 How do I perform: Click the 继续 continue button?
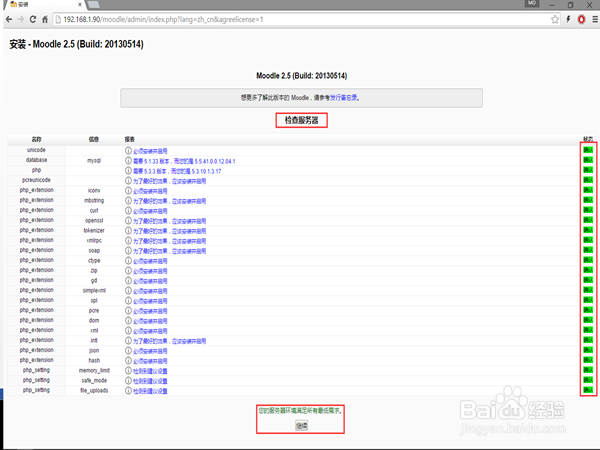pos(302,426)
